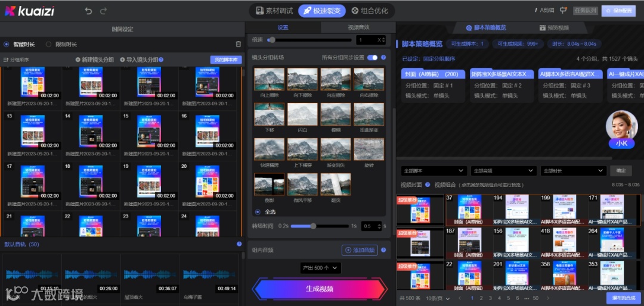Screen dimensions: 644x306
Task: Open the 全部脚本 dropdown
Action: [x=434, y=171]
